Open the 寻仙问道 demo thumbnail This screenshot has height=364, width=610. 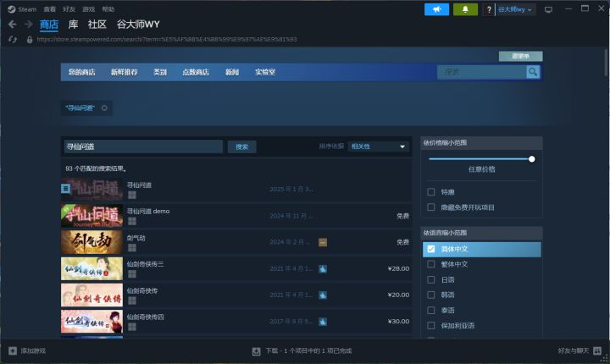click(x=91, y=216)
